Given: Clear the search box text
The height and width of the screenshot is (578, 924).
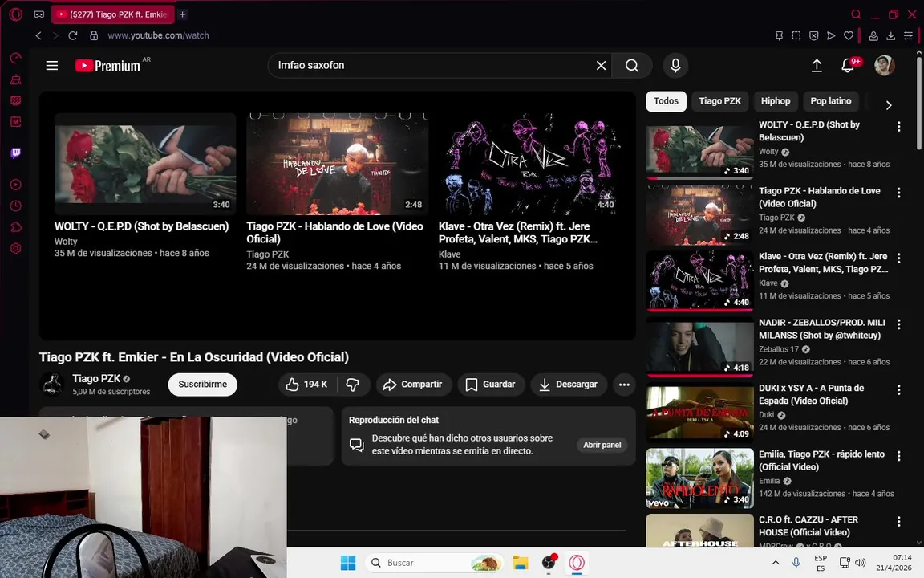Looking at the screenshot, I should pos(601,66).
